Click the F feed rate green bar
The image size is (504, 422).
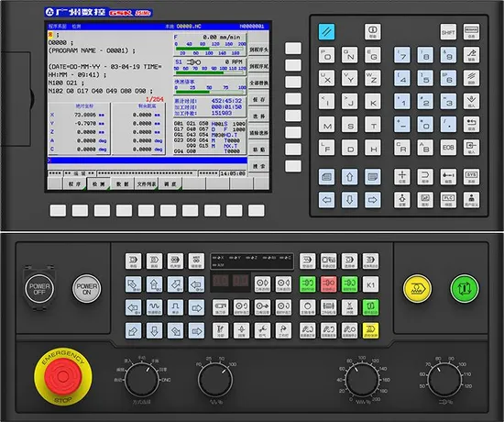click(210, 49)
